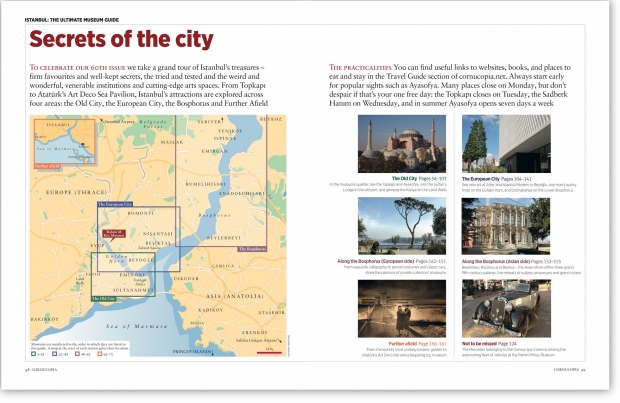Viewport: 620px width, 403px height.
Task: Open the European City modern building photo
Action: pos(505,143)
